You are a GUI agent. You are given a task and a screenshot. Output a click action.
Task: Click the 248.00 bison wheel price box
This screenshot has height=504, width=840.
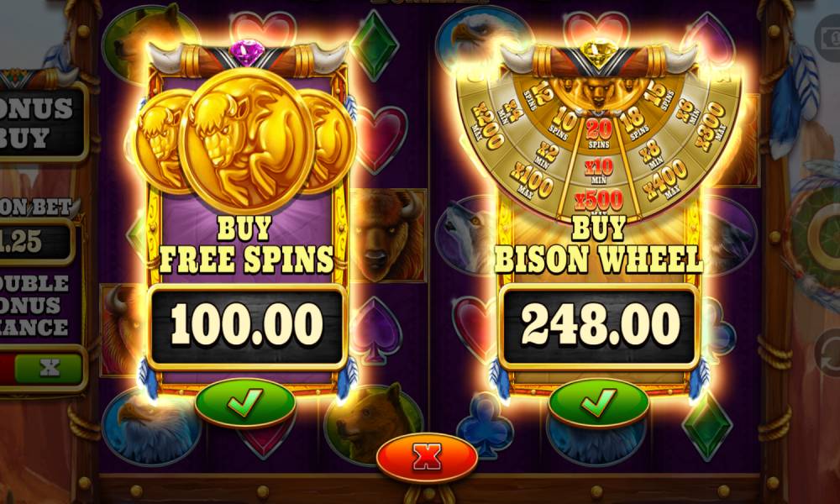point(599,326)
